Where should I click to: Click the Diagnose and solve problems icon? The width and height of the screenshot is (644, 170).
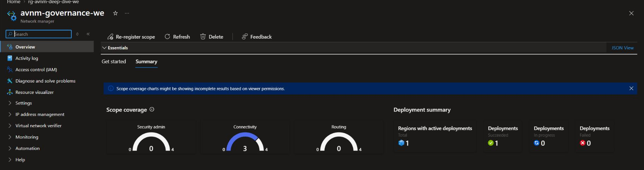[x=10, y=81]
